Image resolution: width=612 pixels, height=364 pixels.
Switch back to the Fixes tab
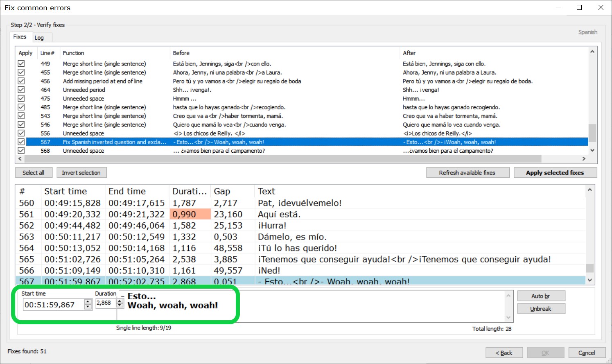(20, 37)
